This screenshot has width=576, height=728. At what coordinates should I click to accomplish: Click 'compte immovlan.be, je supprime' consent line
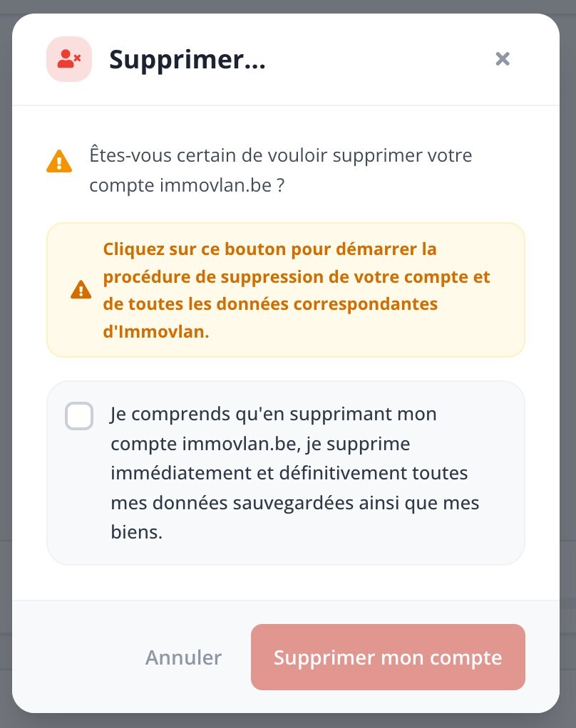(x=260, y=444)
